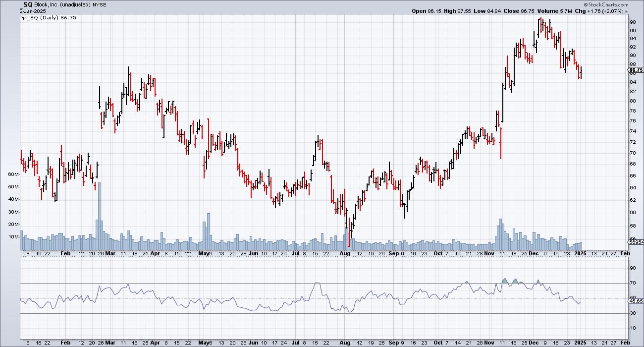Click the '© StockCharts.com' credit text
644x347 pixels.
point(606,5)
